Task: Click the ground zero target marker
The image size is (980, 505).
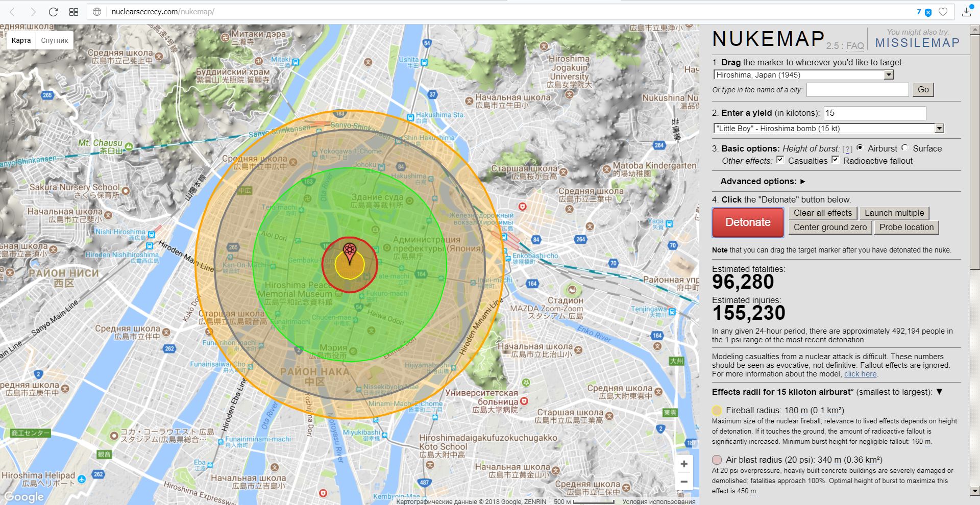Action: (x=350, y=254)
